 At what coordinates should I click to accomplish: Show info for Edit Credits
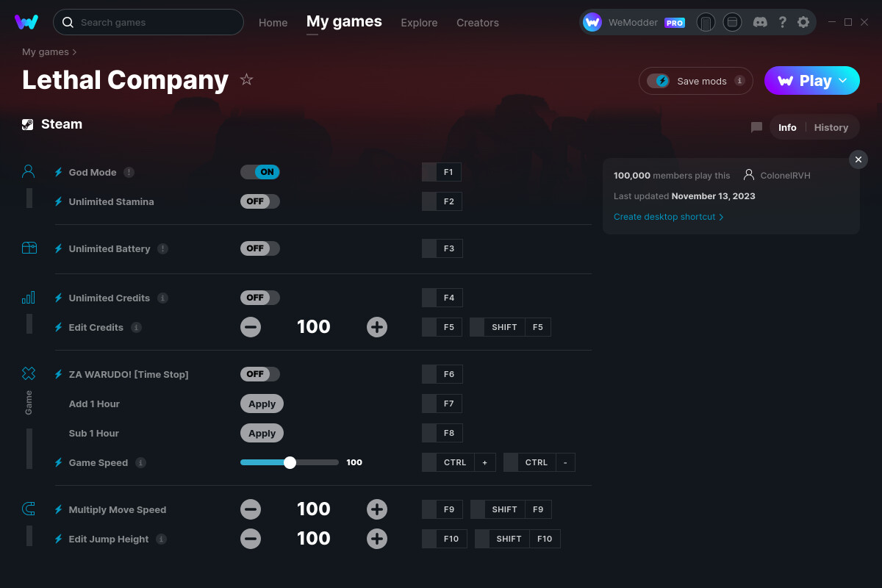(137, 327)
